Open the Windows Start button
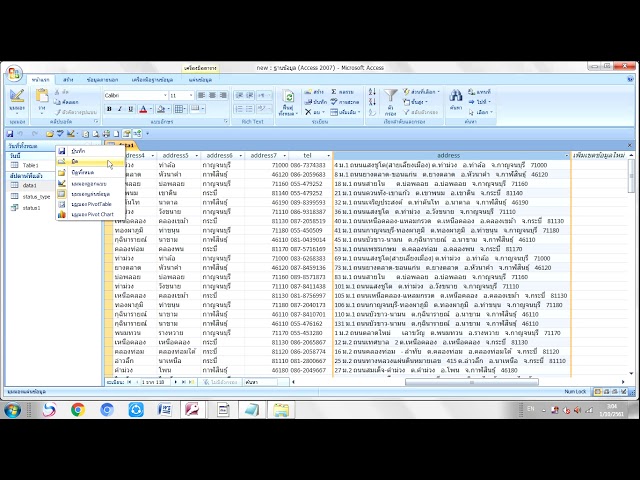Image resolution: width=640 pixels, height=480 pixels. (x=13, y=410)
